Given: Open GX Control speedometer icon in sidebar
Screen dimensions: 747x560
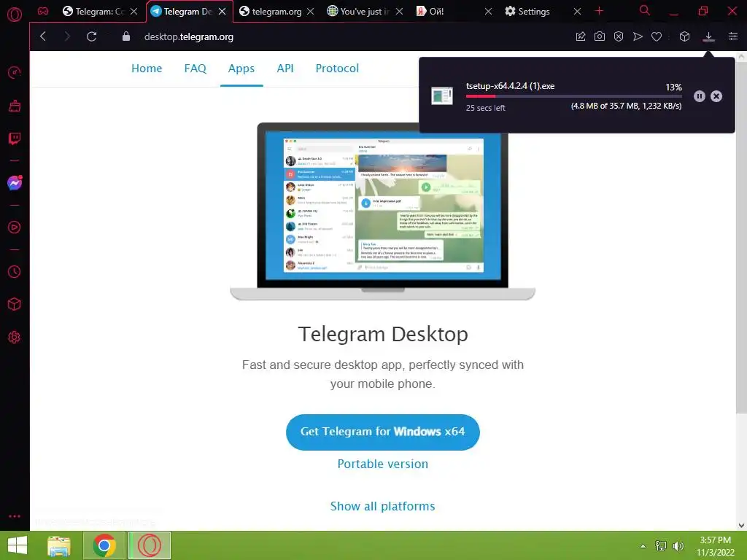Looking at the screenshot, I should click(15, 72).
